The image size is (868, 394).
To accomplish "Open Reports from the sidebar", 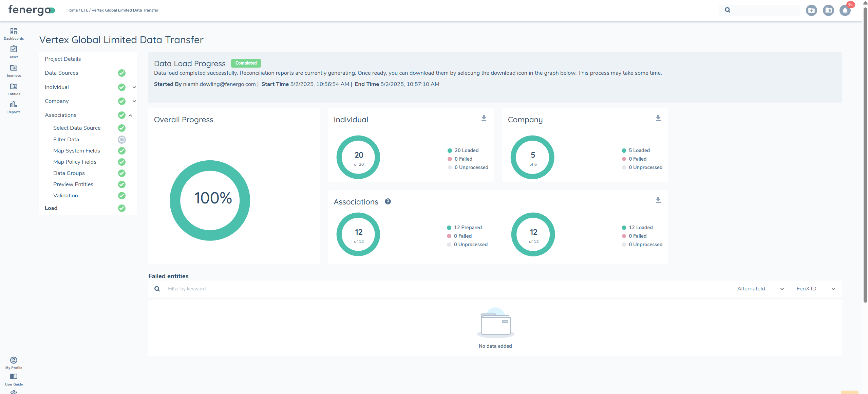I will pos(14,107).
